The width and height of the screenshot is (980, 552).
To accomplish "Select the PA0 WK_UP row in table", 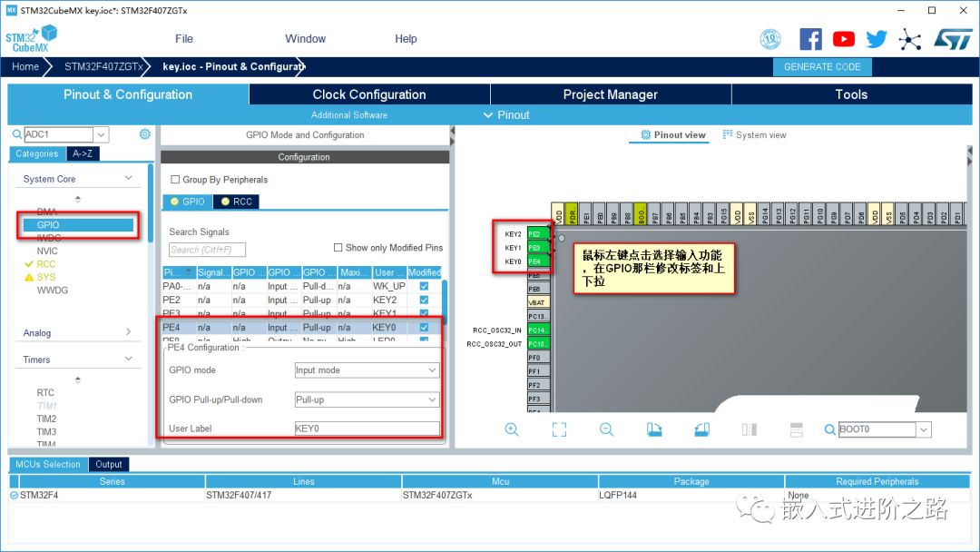I will 301,286.
